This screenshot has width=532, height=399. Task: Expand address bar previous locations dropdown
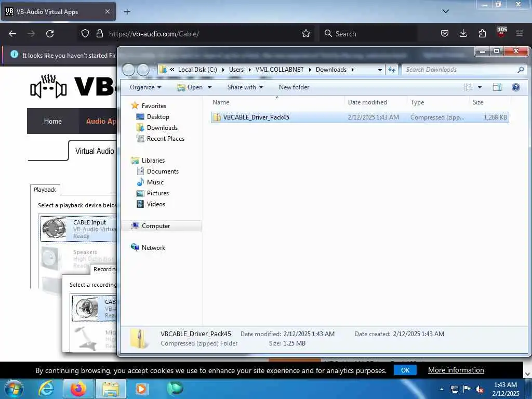[x=380, y=70]
